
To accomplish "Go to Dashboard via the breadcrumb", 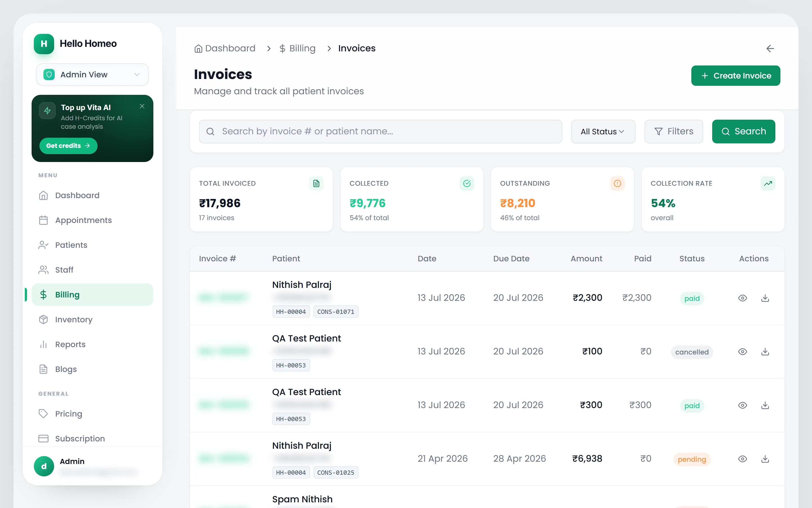I will tap(225, 48).
